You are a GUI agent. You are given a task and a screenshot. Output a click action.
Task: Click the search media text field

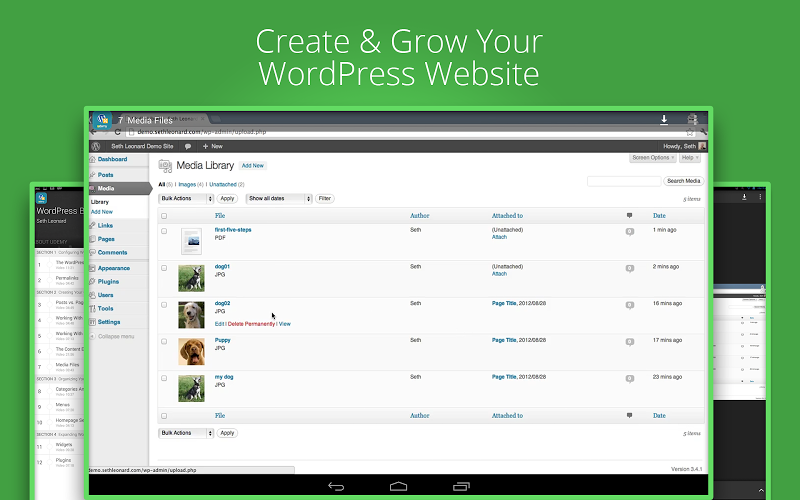[x=623, y=181]
